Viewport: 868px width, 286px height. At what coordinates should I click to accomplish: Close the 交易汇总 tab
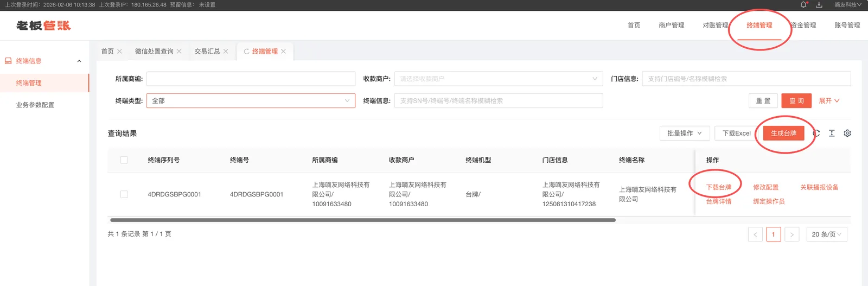(226, 52)
